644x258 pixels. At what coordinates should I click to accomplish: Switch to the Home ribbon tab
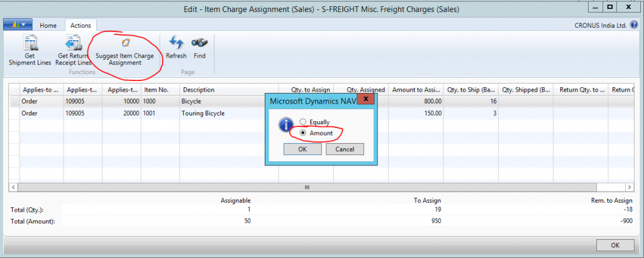48,25
